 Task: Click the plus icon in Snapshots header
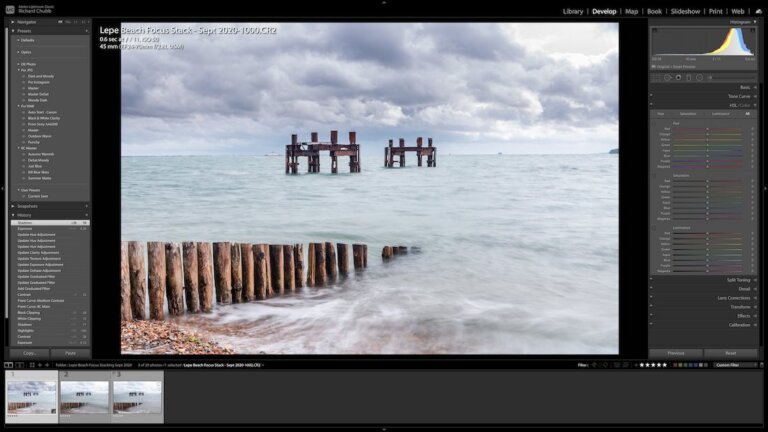tap(87, 206)
